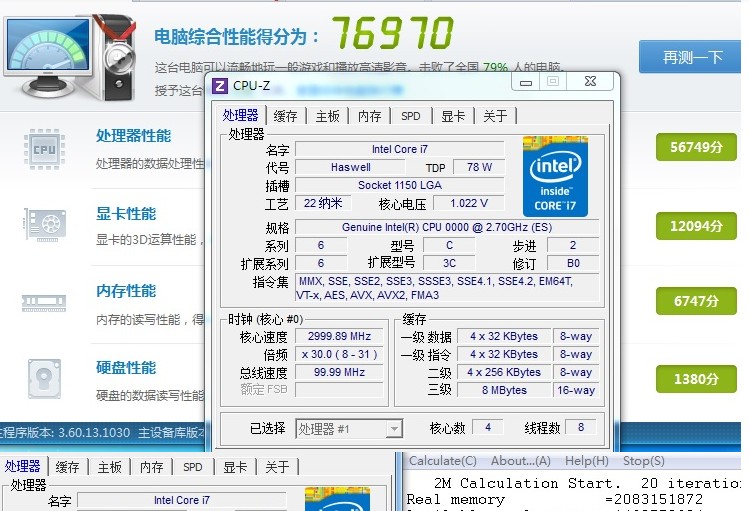Switch to the 内存 tab in CPU-Z
749x511 pixels.
pyautogui.click(x=369, y=116)
